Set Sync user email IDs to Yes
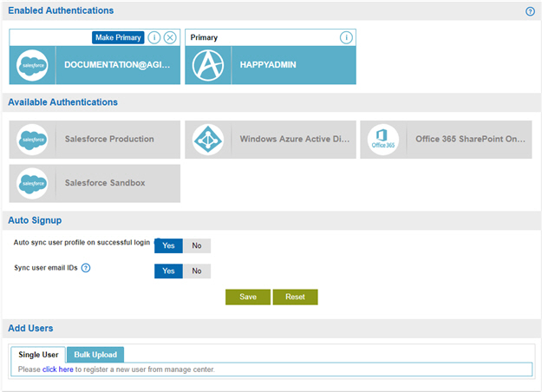This screenshot has height=392, width=542. coord(168,271)
